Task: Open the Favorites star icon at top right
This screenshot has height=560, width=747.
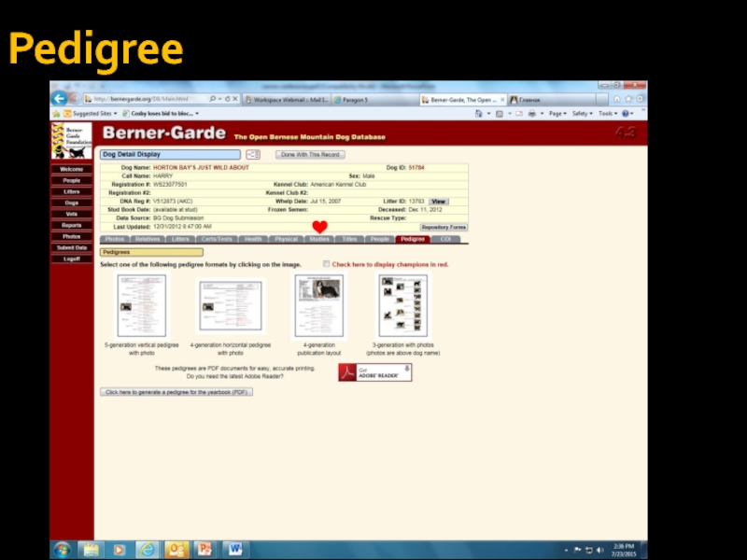Action: click(x=628, y=99)
